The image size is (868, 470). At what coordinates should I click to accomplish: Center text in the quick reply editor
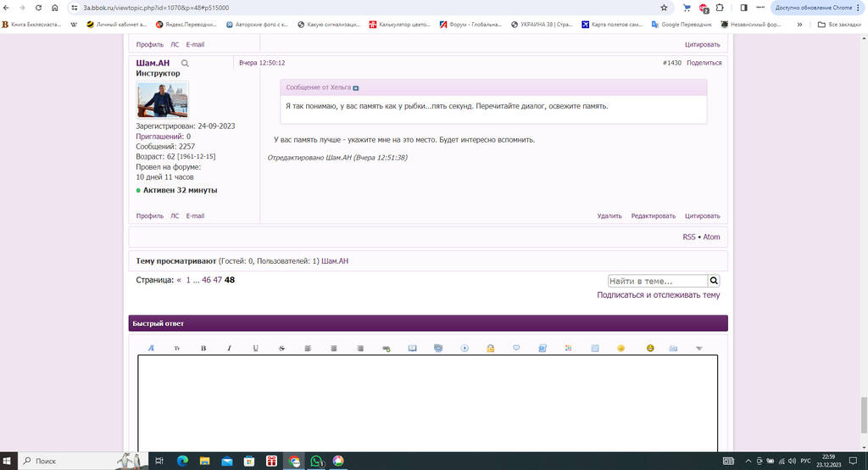click(334, 348)
